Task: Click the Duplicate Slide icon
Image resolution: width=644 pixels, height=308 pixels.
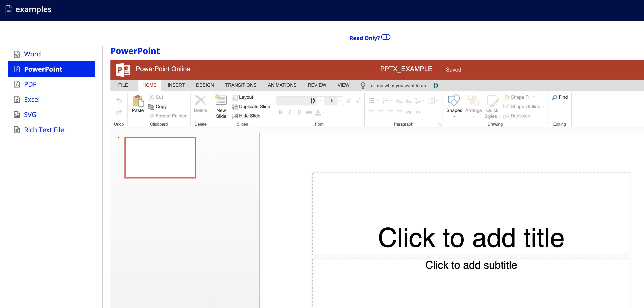Action: [234, 107]
